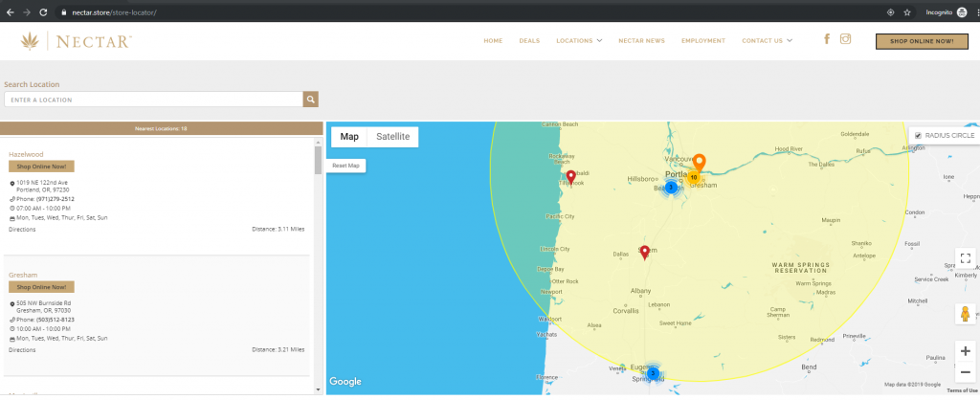The width and height of the screenshot is (980, 400).
Task: Click the search magnifier button
Action: coord(311,100)
